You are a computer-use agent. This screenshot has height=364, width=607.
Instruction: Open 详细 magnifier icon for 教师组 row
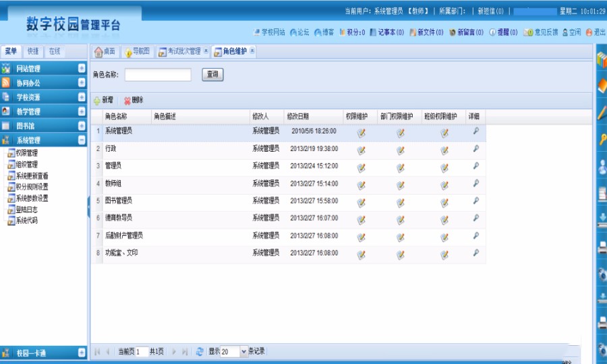[475, 183]
